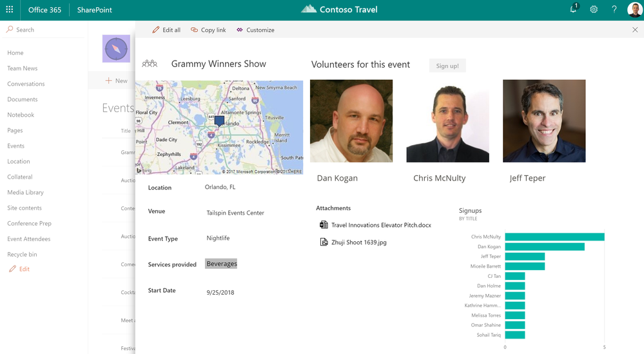The width and height of the screenshot is (644, 354).
Task: Open the user profile avatar
Action: (x=635, y=10)
